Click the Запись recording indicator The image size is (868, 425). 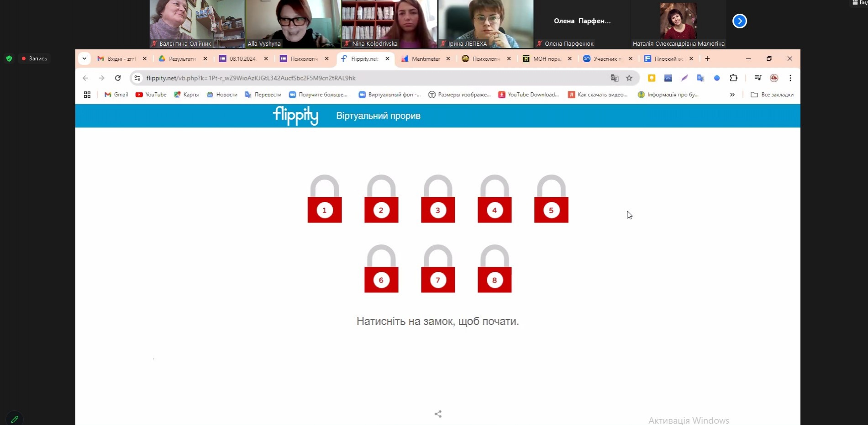34,58
